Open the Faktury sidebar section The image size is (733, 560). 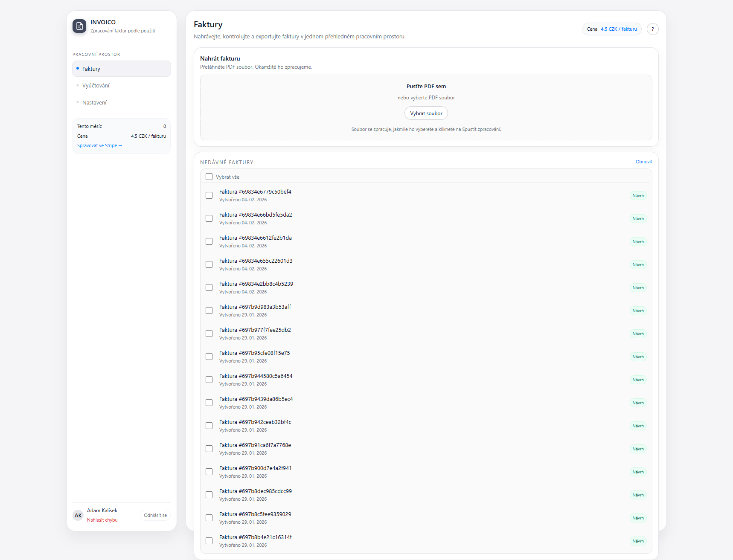point(122,69)
